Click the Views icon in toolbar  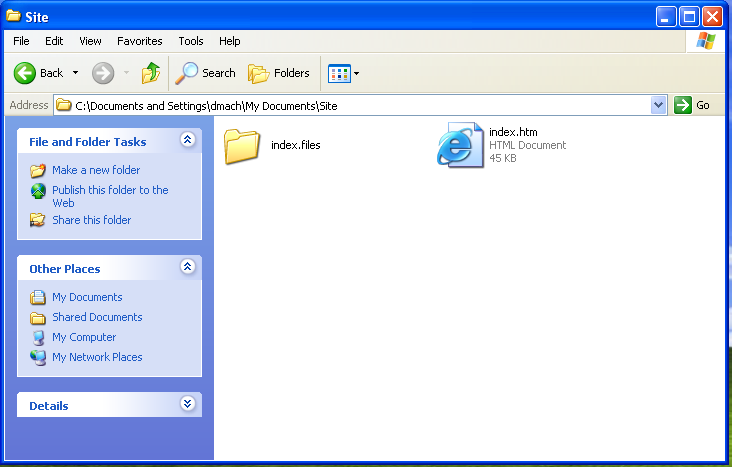click(339, 73)
